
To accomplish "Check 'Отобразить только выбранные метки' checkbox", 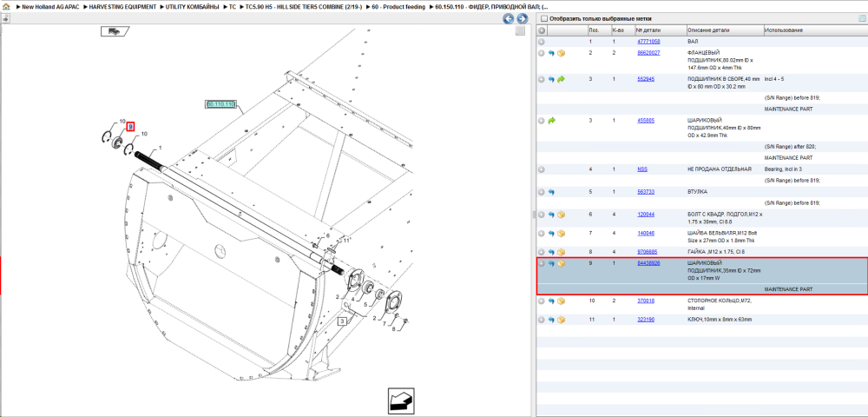I will click(544, 18).
